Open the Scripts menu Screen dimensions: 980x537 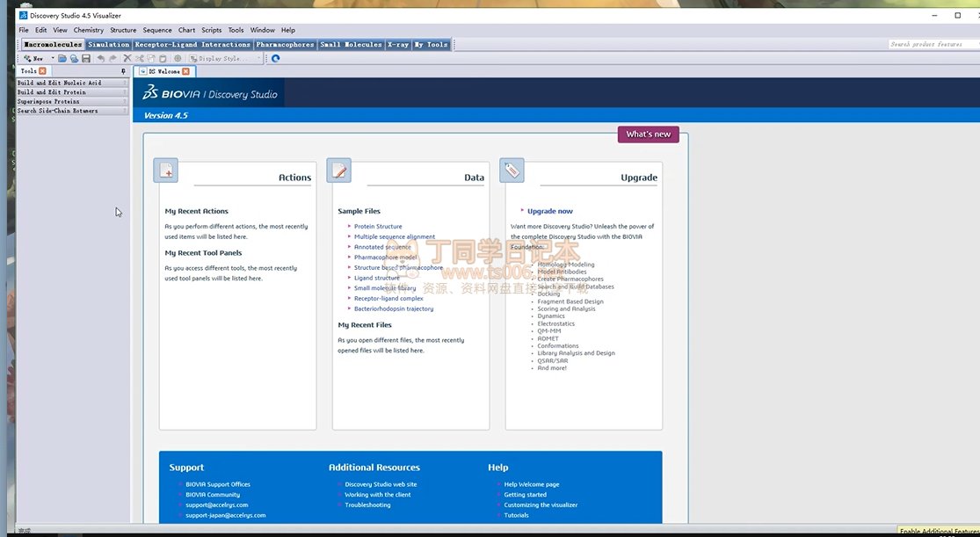(211, 30)
